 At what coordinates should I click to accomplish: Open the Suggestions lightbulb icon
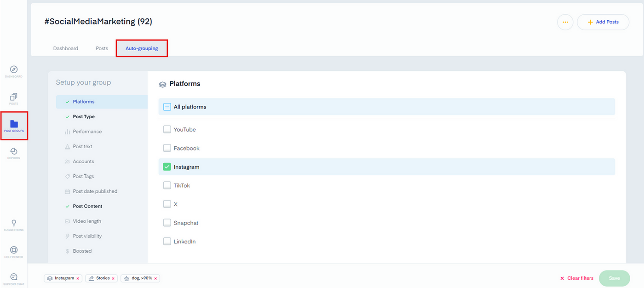[x=14, y=223]
